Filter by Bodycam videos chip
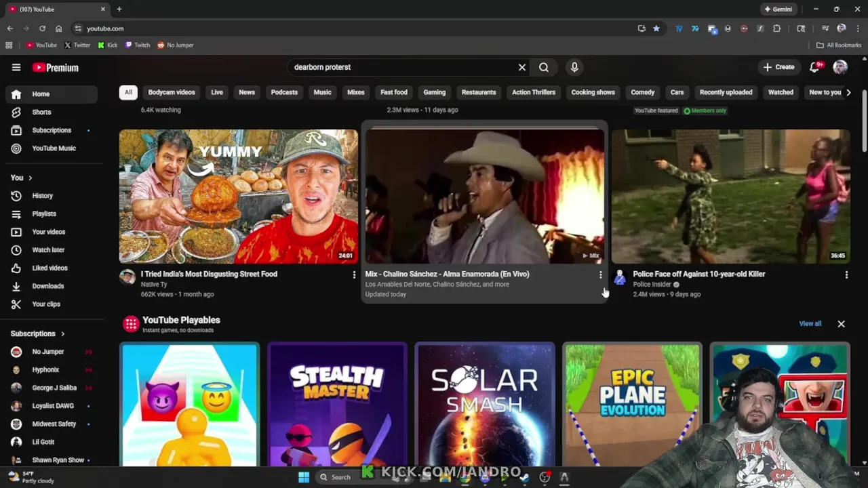 tap(172, 92)
